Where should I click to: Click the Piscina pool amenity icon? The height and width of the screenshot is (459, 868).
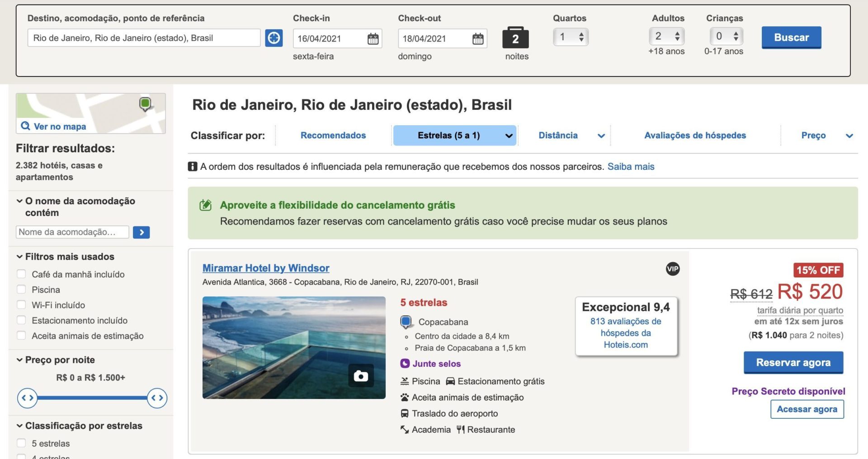coord(405,381)
